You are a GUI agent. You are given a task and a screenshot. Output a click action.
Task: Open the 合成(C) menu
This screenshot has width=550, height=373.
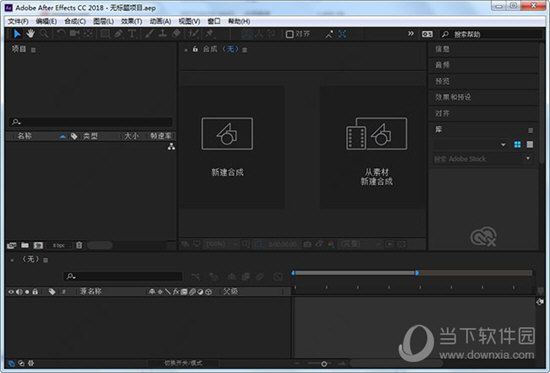(x=75, y=21)
